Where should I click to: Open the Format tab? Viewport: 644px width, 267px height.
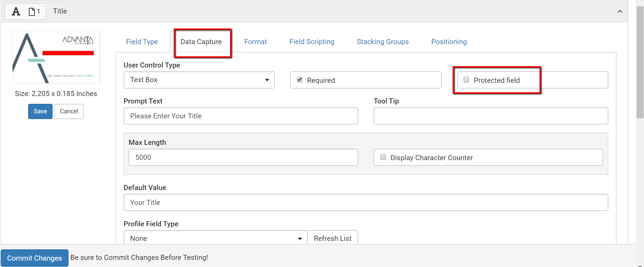pos(255,42)
